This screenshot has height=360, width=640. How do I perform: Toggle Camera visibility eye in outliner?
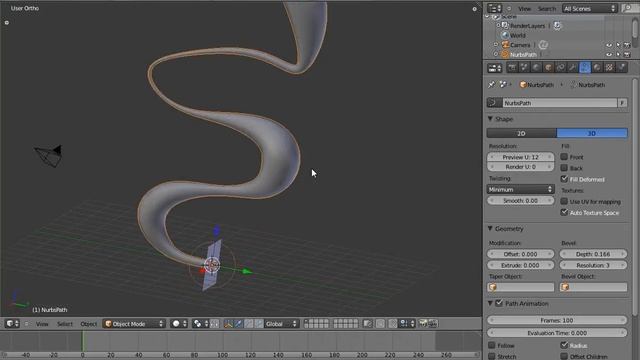(x=609, y=45)
